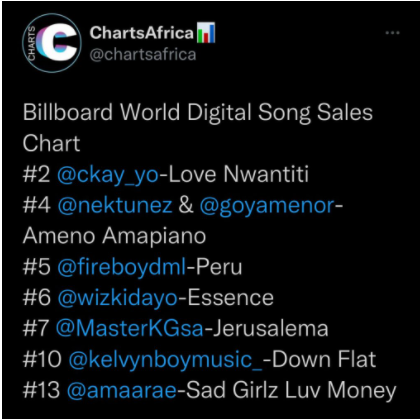Viewport: 420px width, 419px height.
Task: Go to the @goyamenor profile mention
Action: point(267,206)
